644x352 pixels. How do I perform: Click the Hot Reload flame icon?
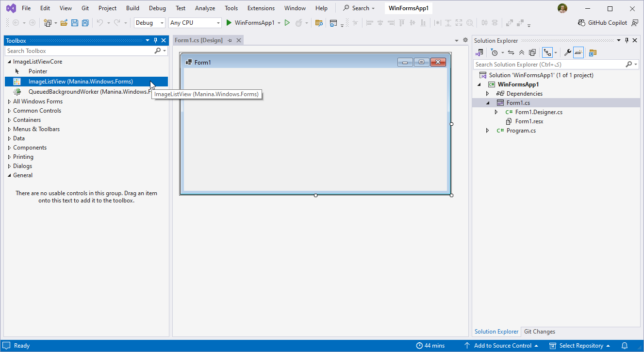coord(299,23)
